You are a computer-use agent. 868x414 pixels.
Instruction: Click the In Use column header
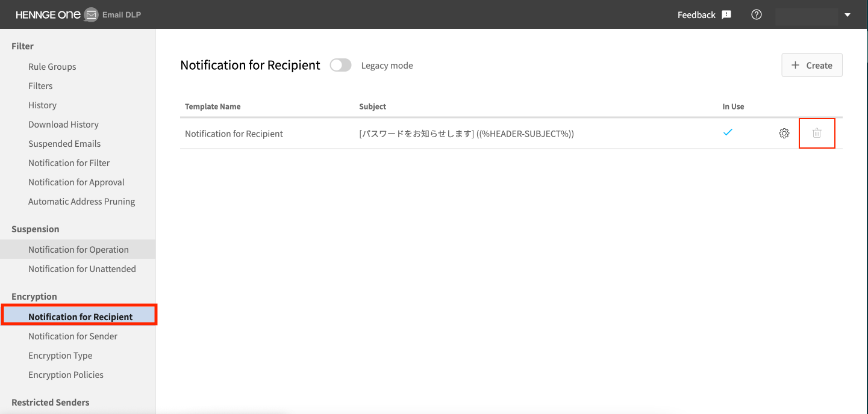pyautogui.click(x=733, y=107)
